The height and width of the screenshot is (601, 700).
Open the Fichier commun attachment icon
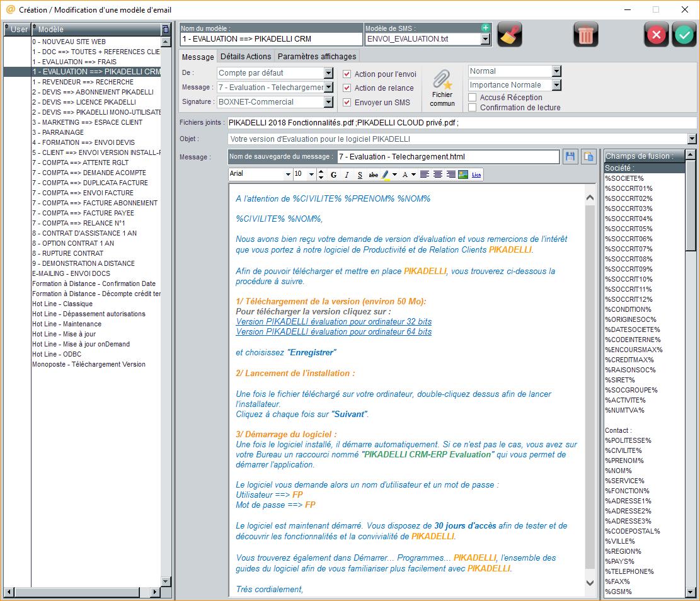tap(442, 88)
